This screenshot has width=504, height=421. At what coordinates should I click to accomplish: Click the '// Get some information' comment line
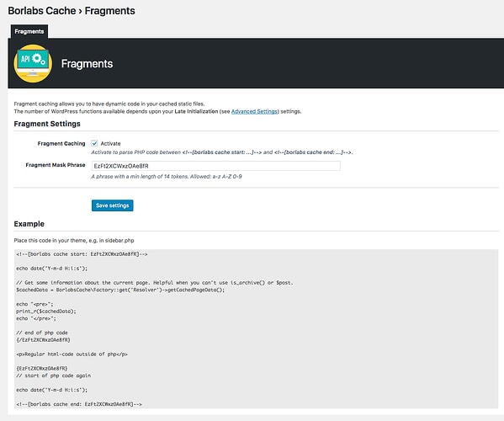click(x=155, y=283)
